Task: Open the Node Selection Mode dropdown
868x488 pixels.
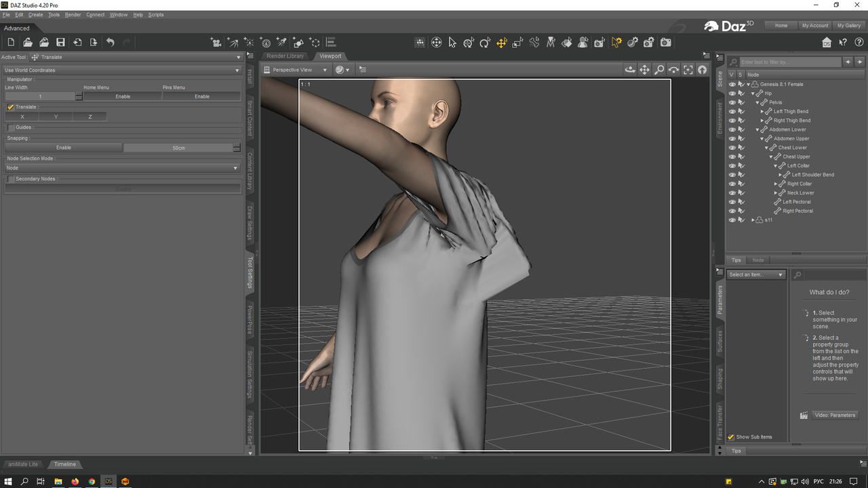Action: pos(122,168)
